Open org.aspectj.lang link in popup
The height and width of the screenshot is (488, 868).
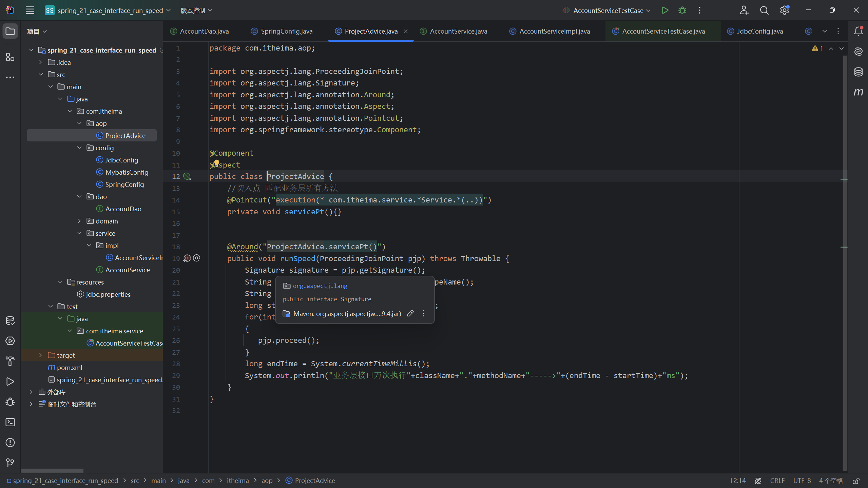(320, 286)
